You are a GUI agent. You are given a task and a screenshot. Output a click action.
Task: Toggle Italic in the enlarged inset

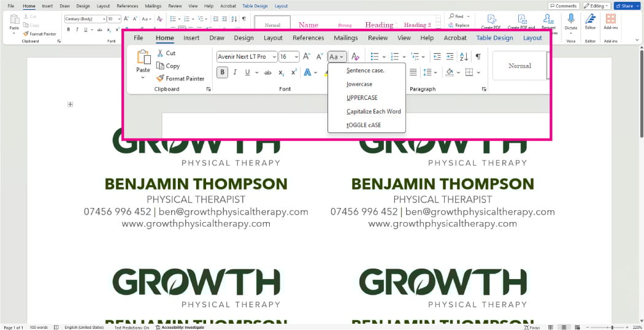coord(235,72)
